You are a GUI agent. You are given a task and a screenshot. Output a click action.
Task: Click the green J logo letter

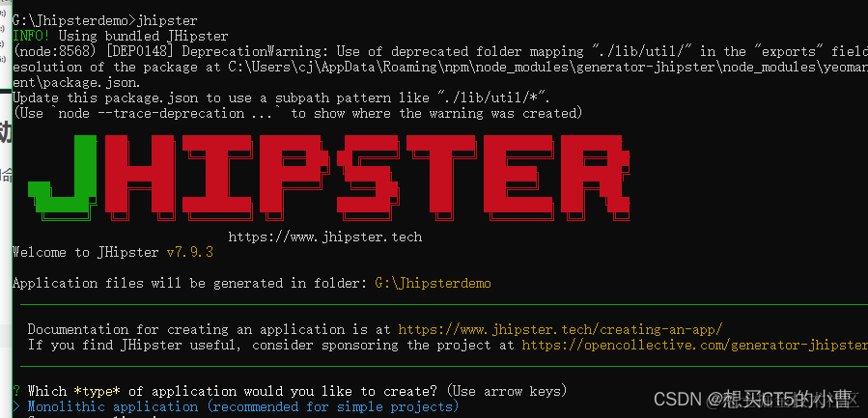point(64,173)
